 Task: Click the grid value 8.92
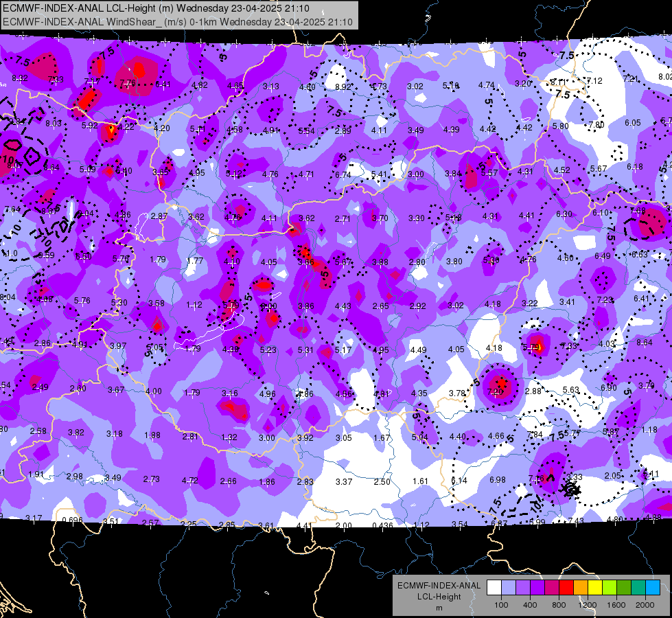[343, 87]
